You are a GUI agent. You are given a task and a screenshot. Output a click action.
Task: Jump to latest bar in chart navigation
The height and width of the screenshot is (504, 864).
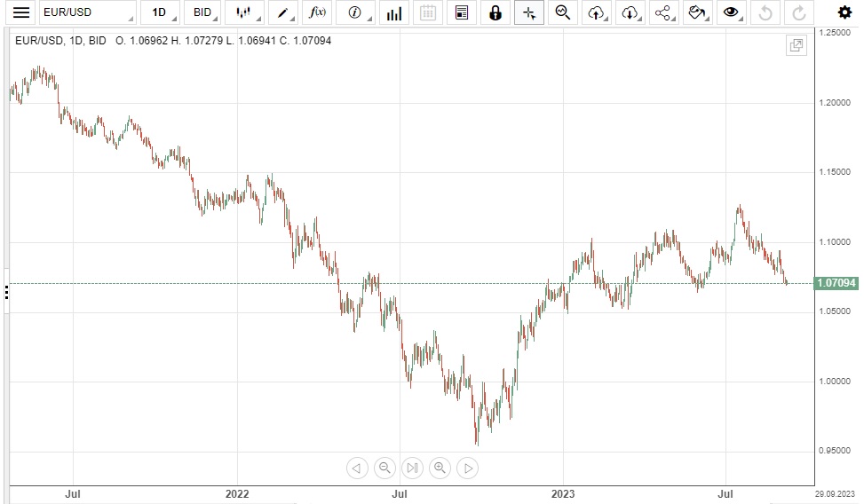pyautogui.click(x=412, y=469)
